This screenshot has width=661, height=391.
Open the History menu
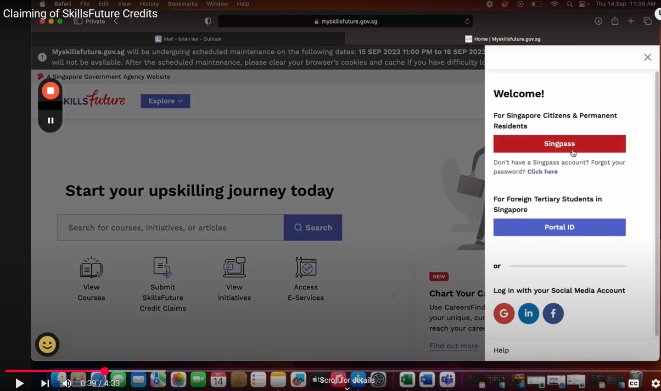tap(149, 4)
